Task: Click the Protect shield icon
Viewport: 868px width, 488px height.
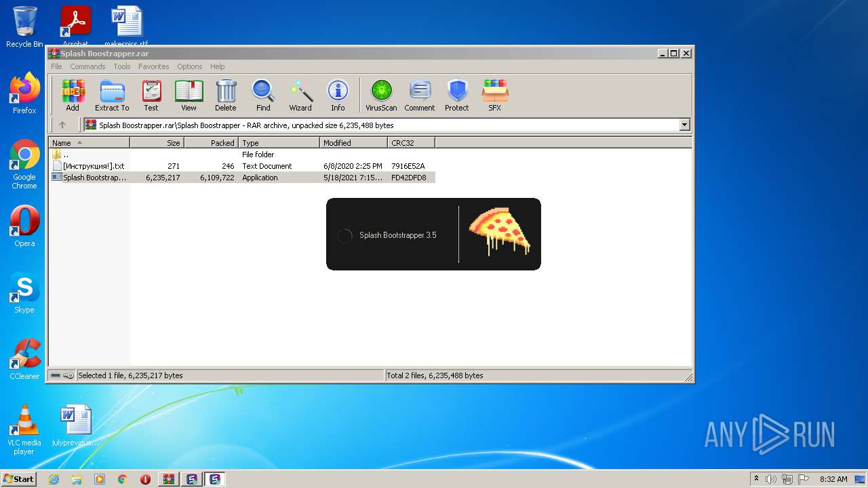Action: tap(457, 96)
